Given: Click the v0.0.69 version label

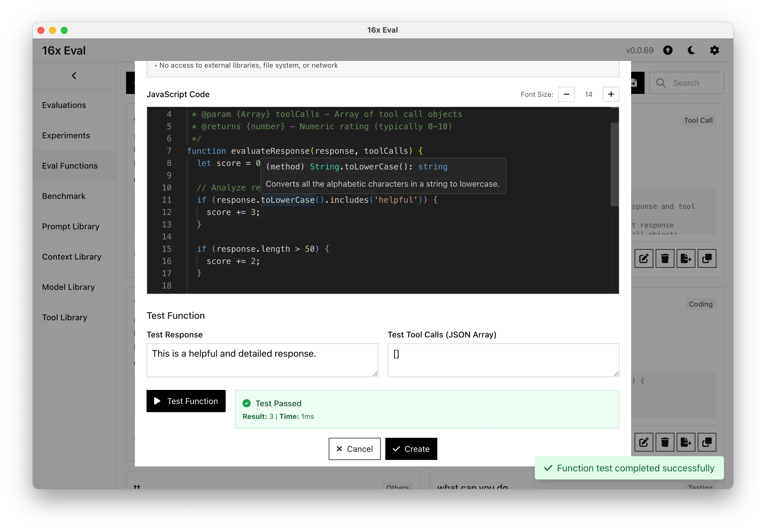Looking at the screenshot, I should coord(639,50).
